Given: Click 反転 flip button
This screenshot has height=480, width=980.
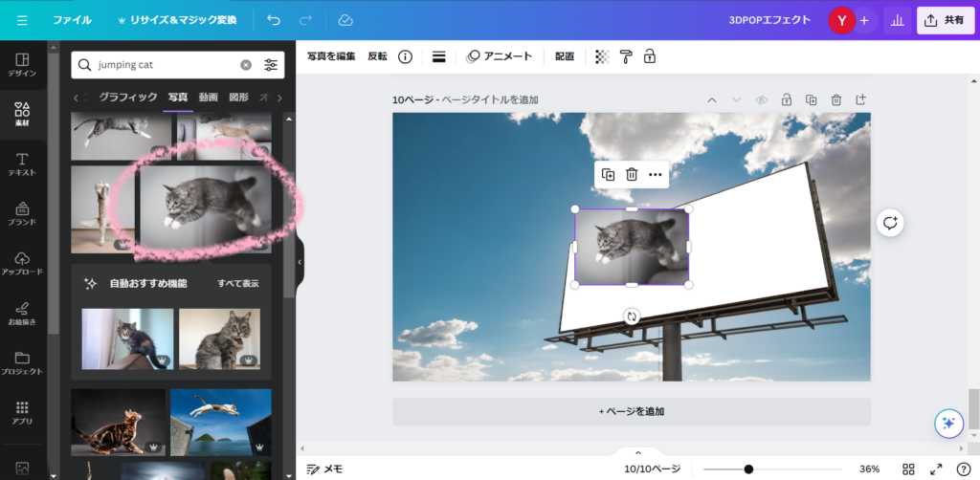Looking at the screenshot, I should point(377,56).
